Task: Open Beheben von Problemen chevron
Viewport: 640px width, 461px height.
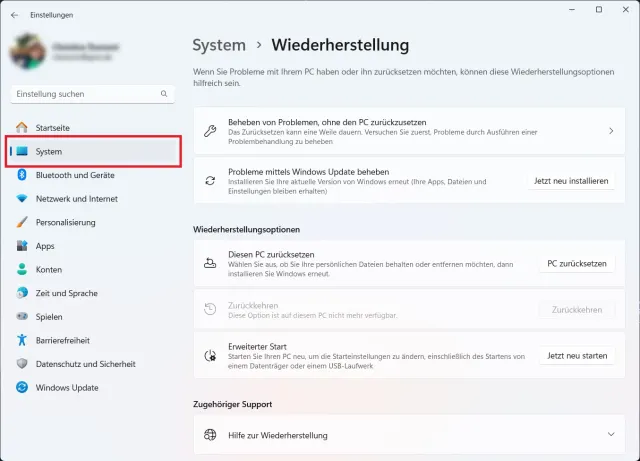Action: (x=610, y=131)
